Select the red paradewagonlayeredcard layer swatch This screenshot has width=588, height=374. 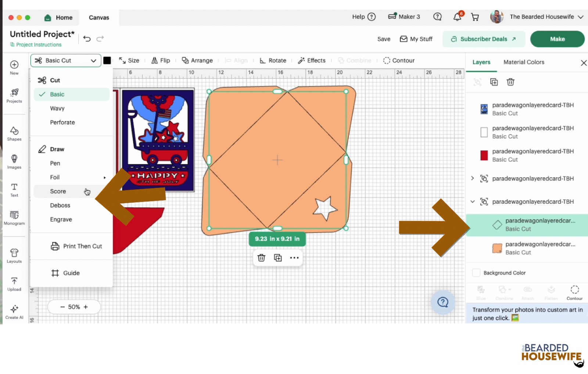484,155
